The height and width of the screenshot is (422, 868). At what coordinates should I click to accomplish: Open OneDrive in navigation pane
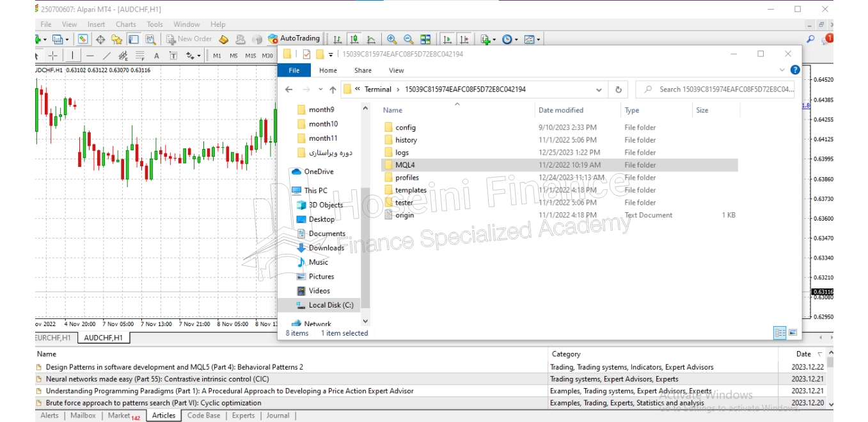point(319,171)
